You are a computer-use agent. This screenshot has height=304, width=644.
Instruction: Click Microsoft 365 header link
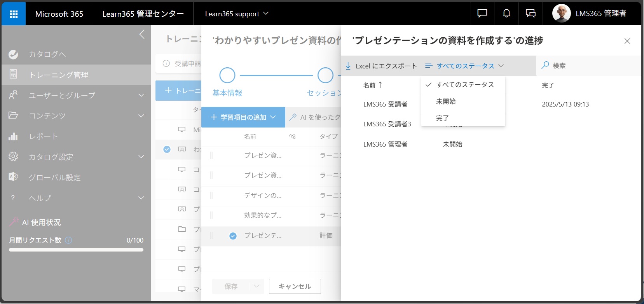[59, 14]
